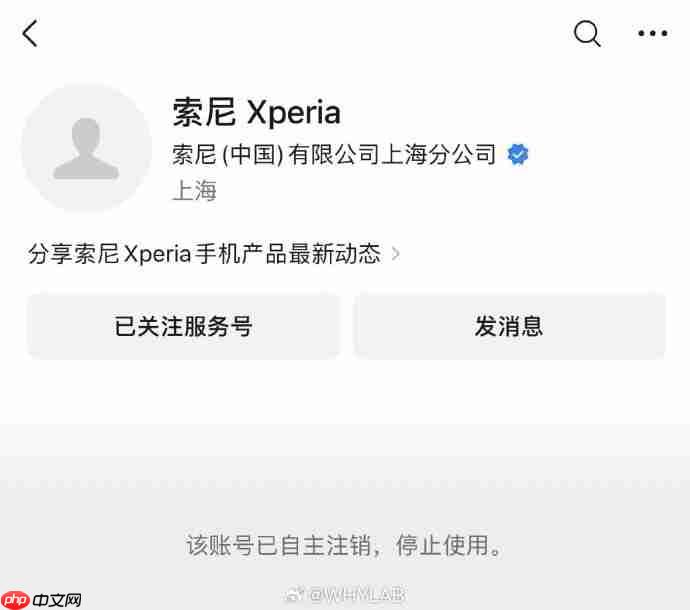
Task: Click the Weibo logo watermark icon
Action: pyautogui.click(x=293, y=595)
